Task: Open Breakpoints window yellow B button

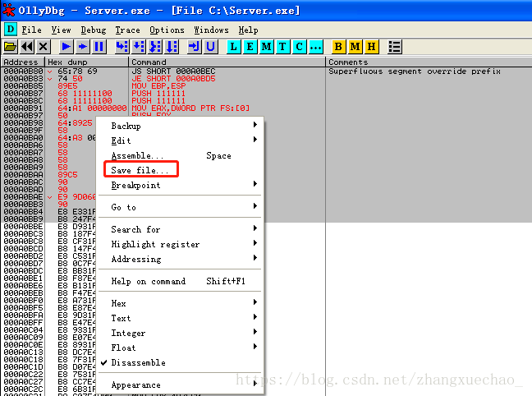Action: 338,47
